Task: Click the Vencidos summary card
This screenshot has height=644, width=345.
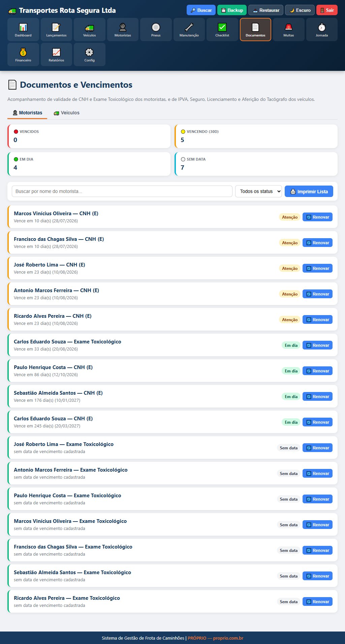Action: point(89,136)
